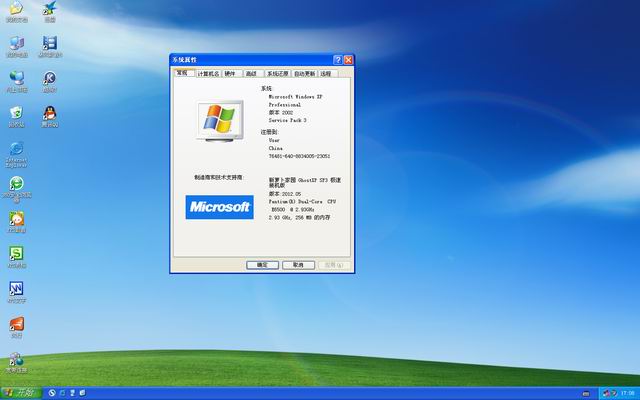The height and width of the screenshot is (400, 640).
Task: Open the My Computer desktop icon
Action: [x=17, y=46]
